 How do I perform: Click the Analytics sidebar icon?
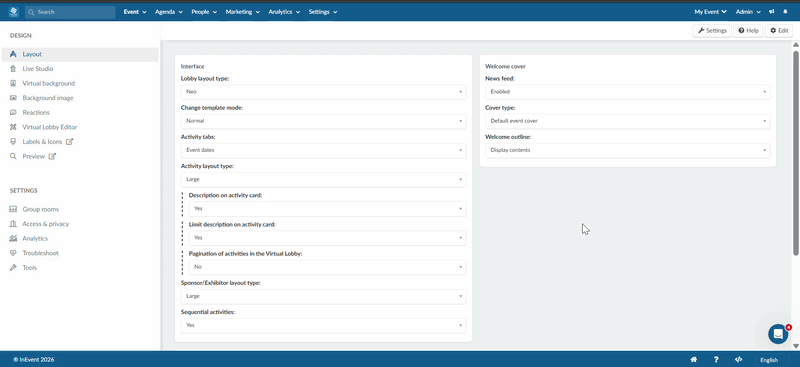(13, 238)
